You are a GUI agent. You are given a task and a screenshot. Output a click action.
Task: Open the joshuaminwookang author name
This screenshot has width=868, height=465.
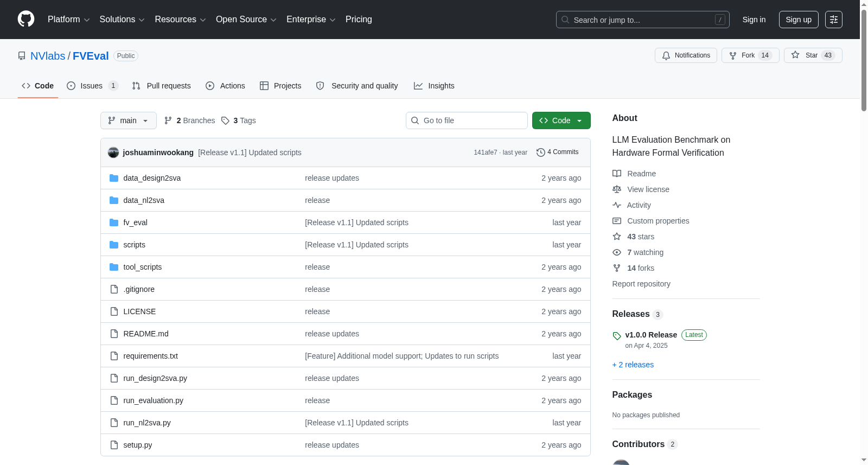click(158, 152)
